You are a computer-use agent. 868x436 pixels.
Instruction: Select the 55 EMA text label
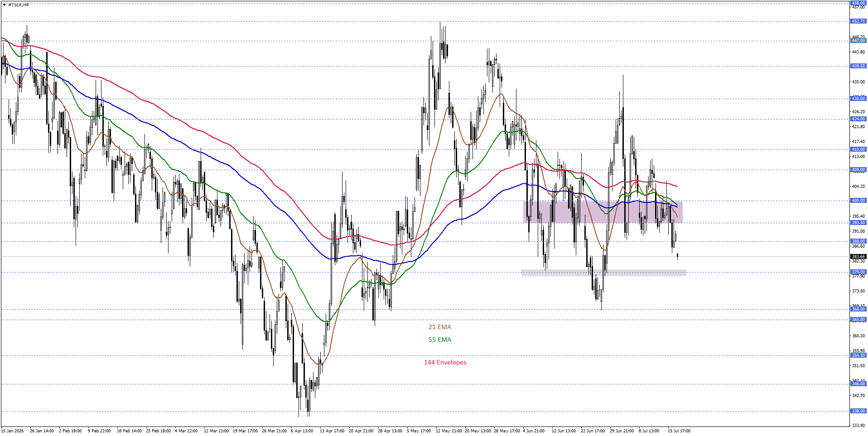tap(440, 340)
